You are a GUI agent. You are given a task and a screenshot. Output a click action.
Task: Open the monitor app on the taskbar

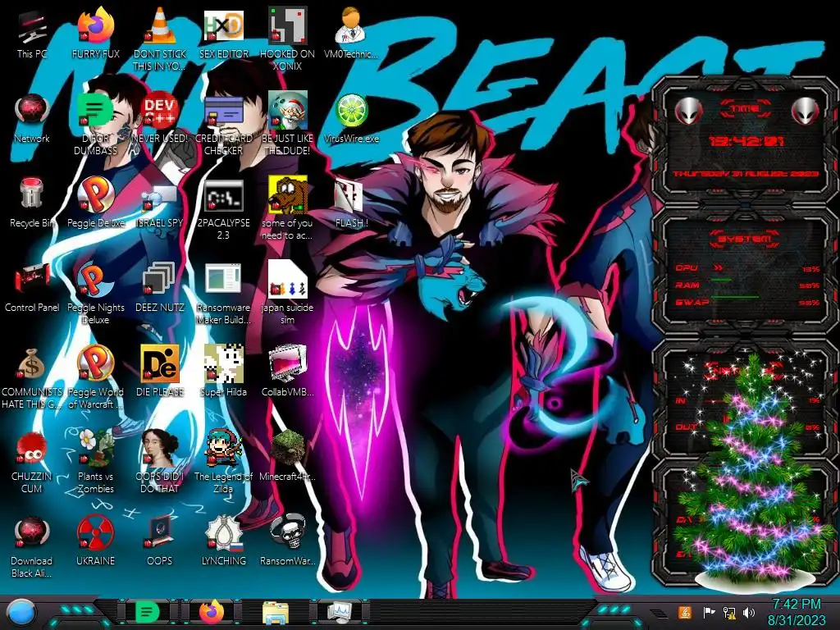(339, 612)
